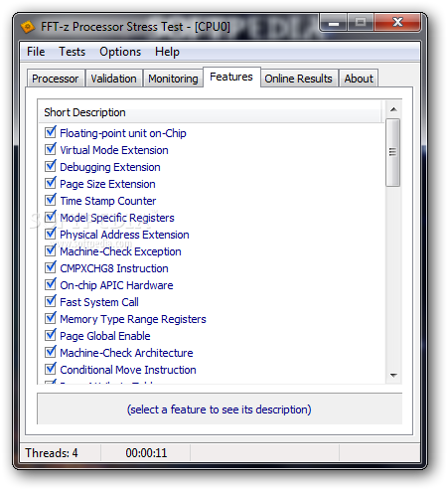Click the feature list scroll up arrow

(393, 109)
